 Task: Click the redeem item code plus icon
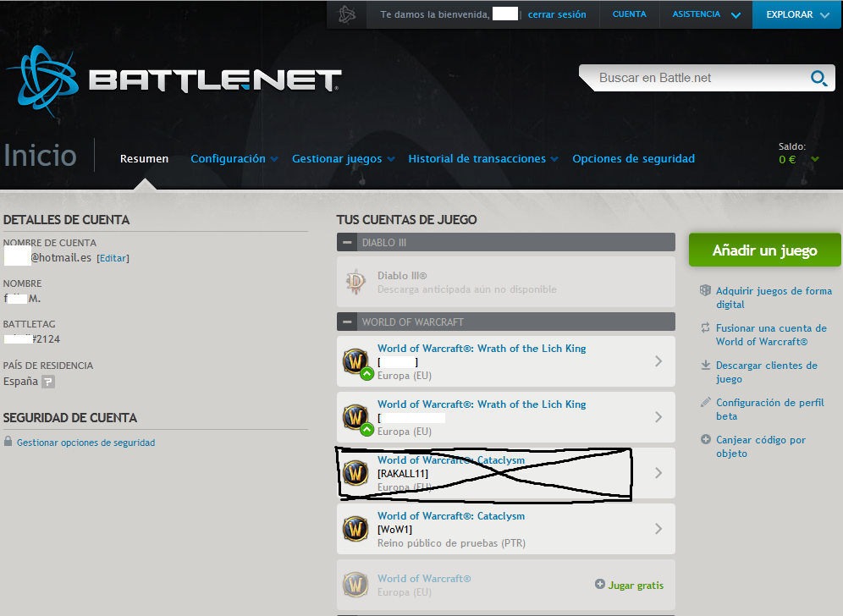point(705,440)
